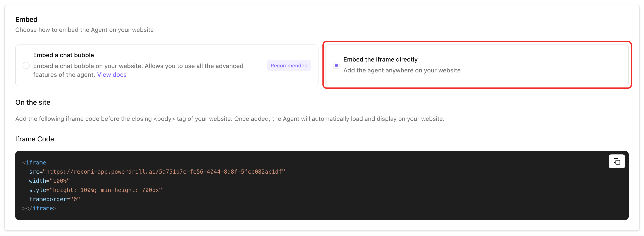
Task: Click the src URL line in code
Action: tap(157, 172)
